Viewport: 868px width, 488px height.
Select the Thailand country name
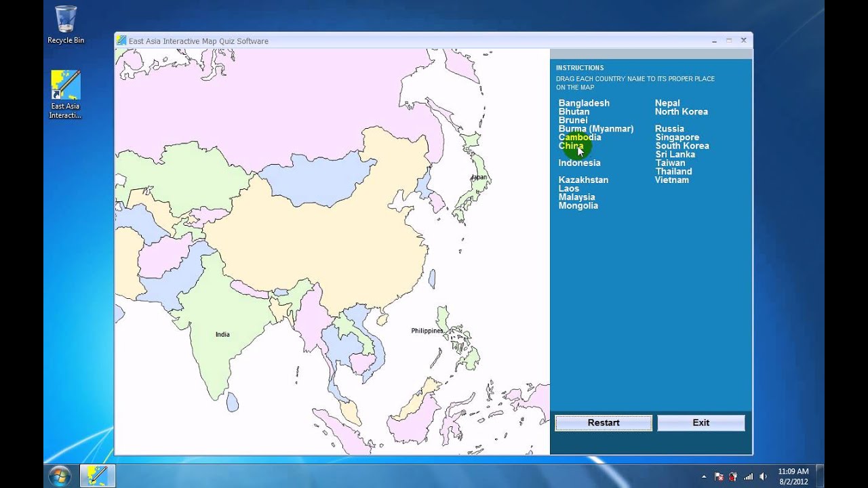(673, 171)
